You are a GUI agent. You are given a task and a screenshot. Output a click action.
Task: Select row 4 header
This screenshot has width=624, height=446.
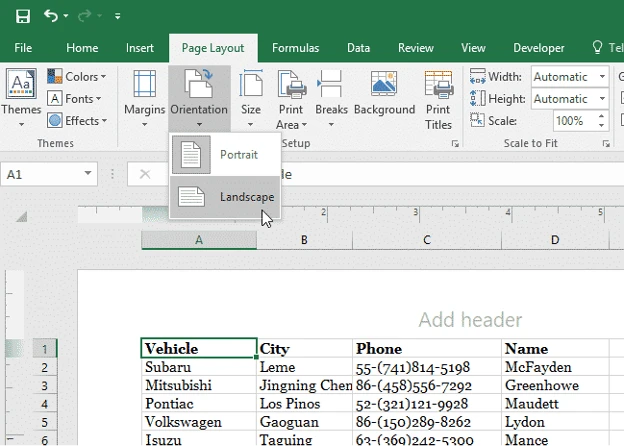pos(45,404)
